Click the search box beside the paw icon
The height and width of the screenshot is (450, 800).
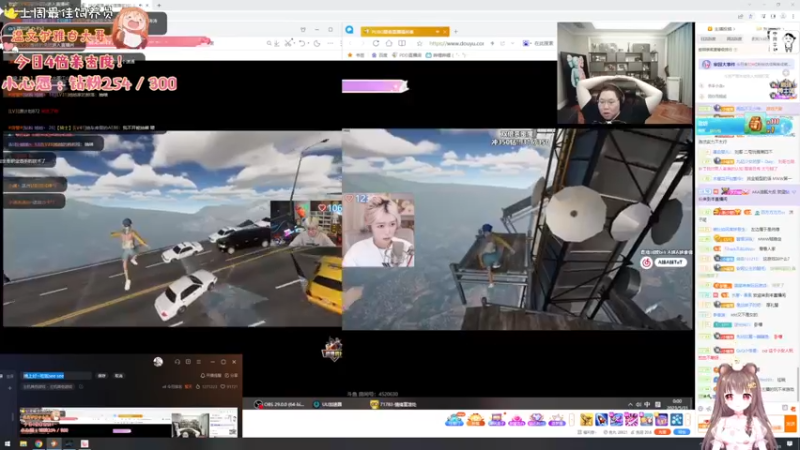tap(543, 43)
